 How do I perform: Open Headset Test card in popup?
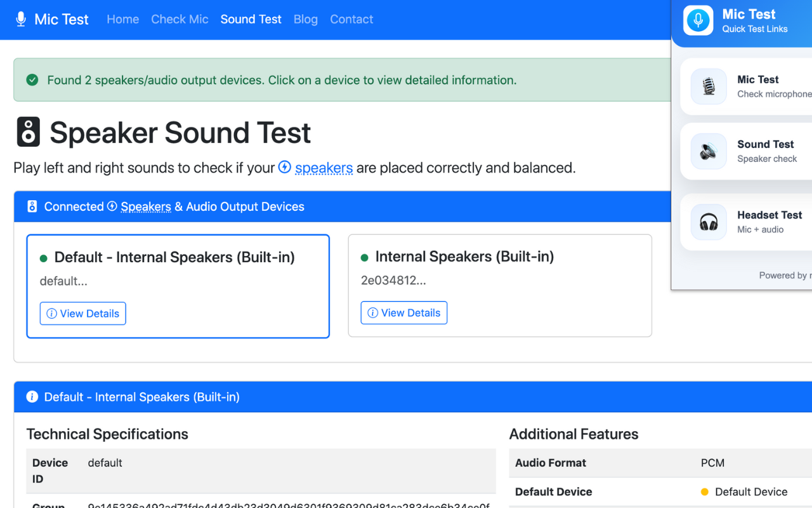746,222
